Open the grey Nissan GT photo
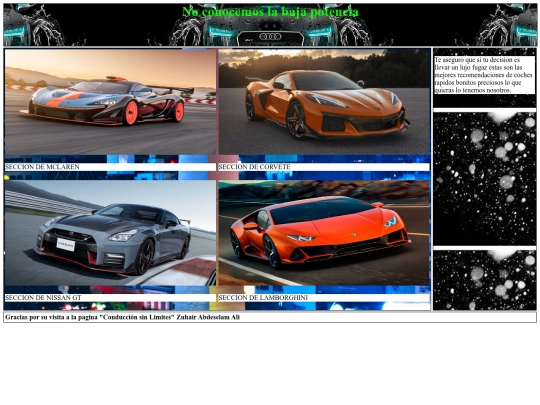 tap(110, 233)
